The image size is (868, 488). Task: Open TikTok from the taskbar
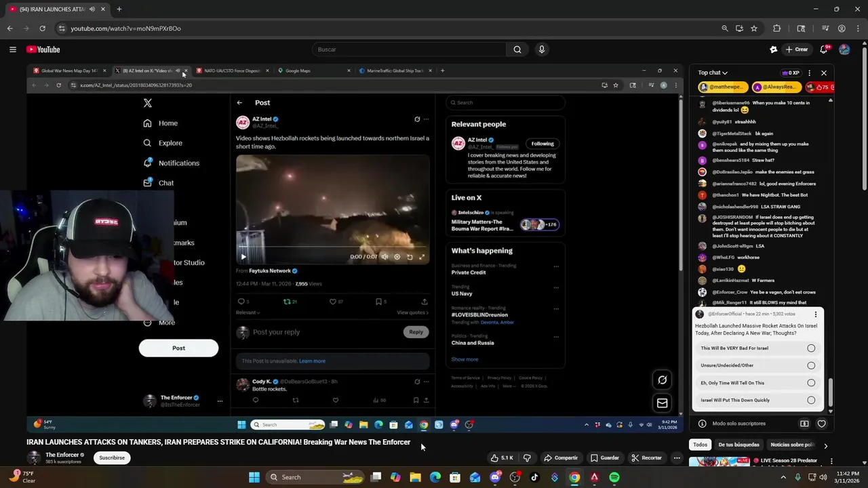(x=534, y=477)
